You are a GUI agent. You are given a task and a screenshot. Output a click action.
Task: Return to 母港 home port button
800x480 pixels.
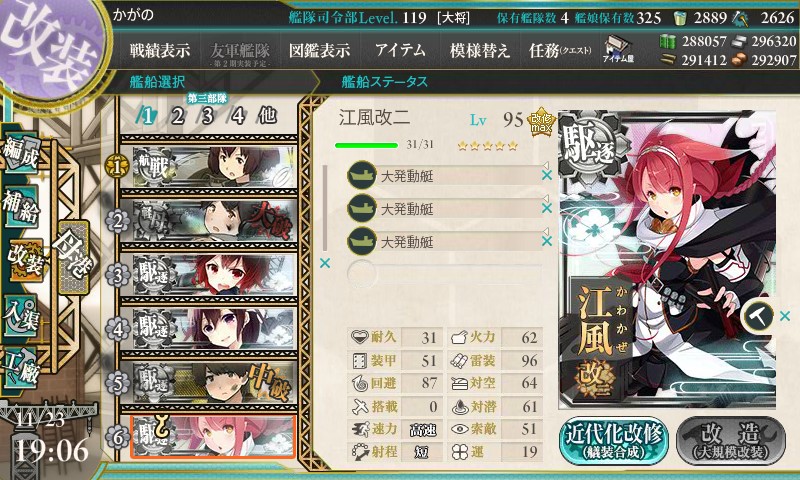74,258
